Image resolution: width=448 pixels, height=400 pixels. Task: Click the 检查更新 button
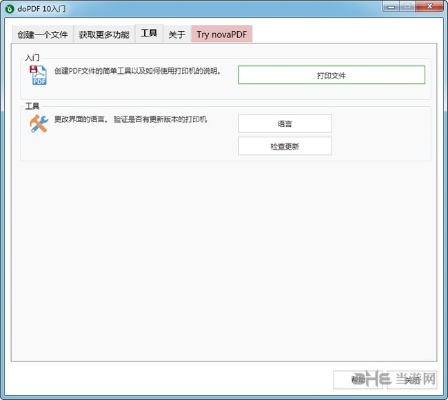click(x=285, y=146)
